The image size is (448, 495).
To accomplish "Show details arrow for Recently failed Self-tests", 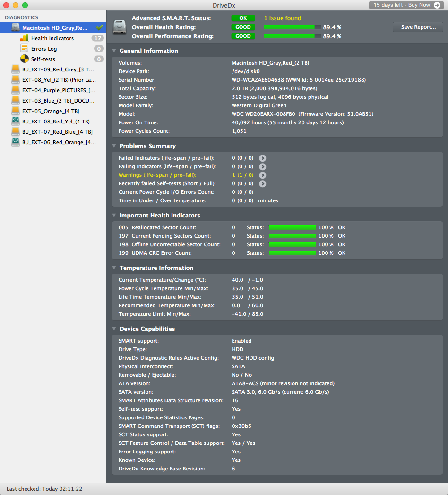I will tap(262, 184).
